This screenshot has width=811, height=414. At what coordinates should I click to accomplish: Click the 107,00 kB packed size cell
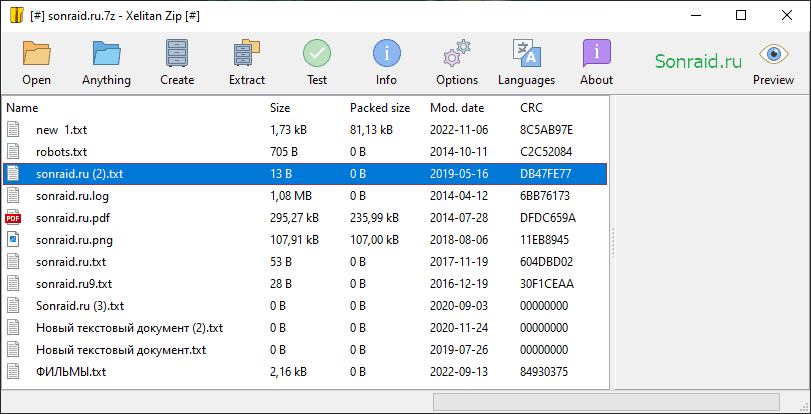click(374, 240)
